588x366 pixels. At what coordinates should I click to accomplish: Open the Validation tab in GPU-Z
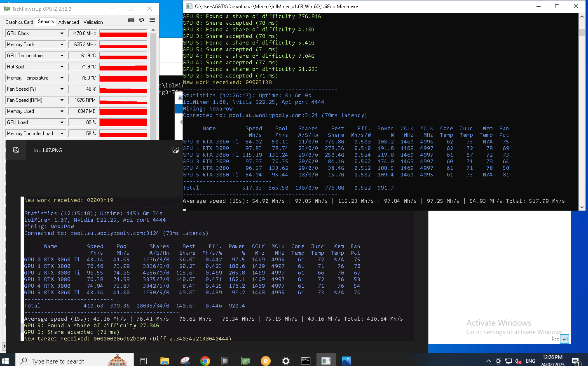pos(93,22)
